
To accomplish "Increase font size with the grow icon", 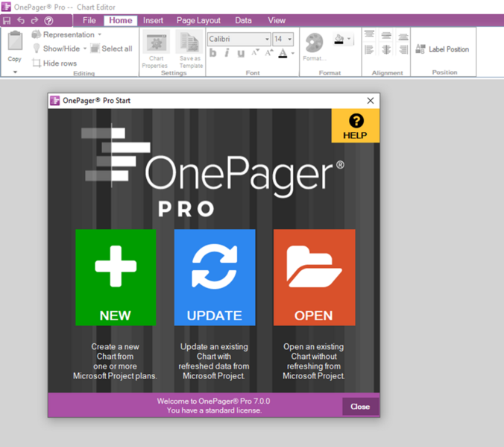I will [269, 53].
